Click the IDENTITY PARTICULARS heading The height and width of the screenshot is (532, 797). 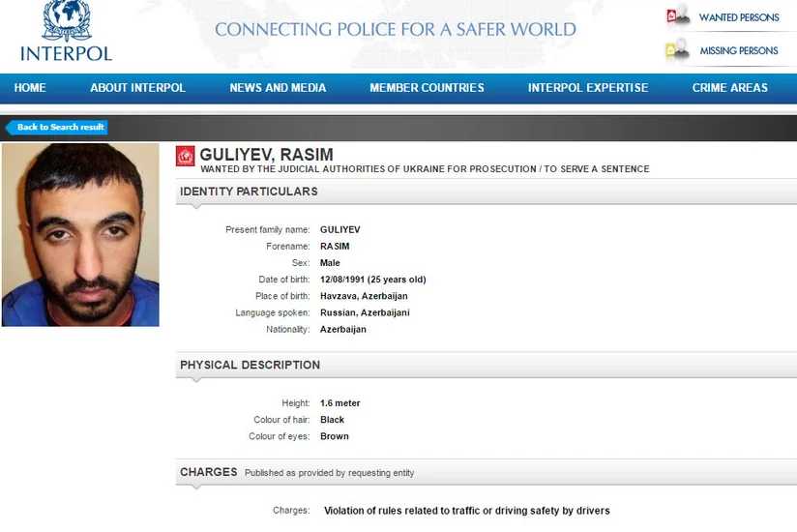click(249, 192)
